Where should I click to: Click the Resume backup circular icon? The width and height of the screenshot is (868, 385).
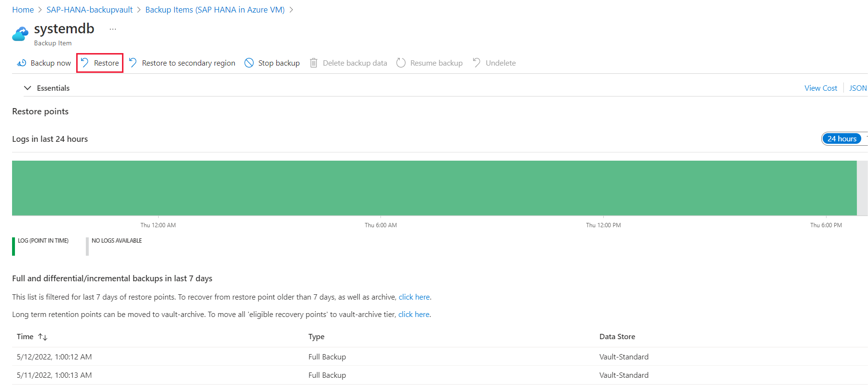tap(401, 63)
